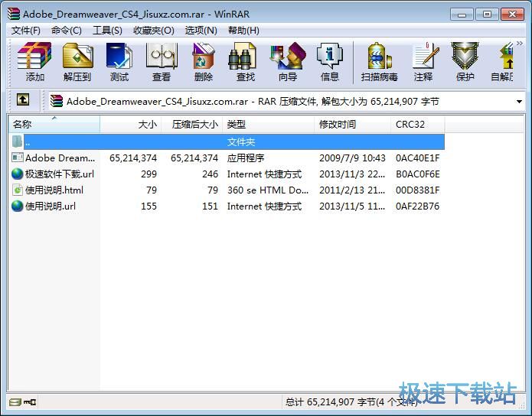532x416 pixels.
Task: Click status bar total 65,214,907 字节 text
Action: point(351,402)
